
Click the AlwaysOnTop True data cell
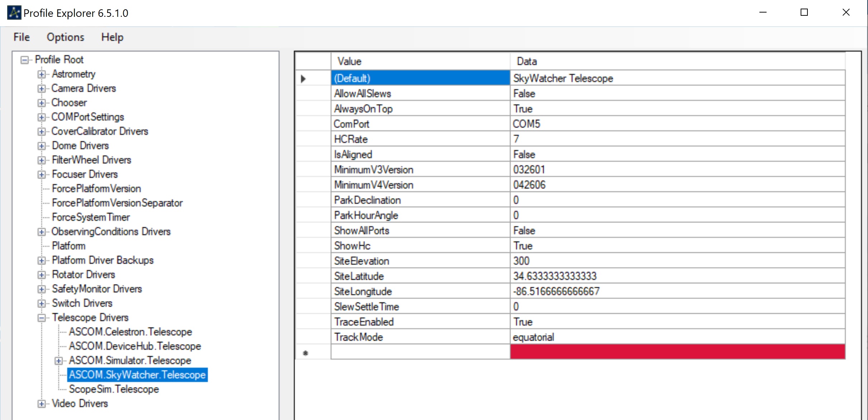pos(677,108)
